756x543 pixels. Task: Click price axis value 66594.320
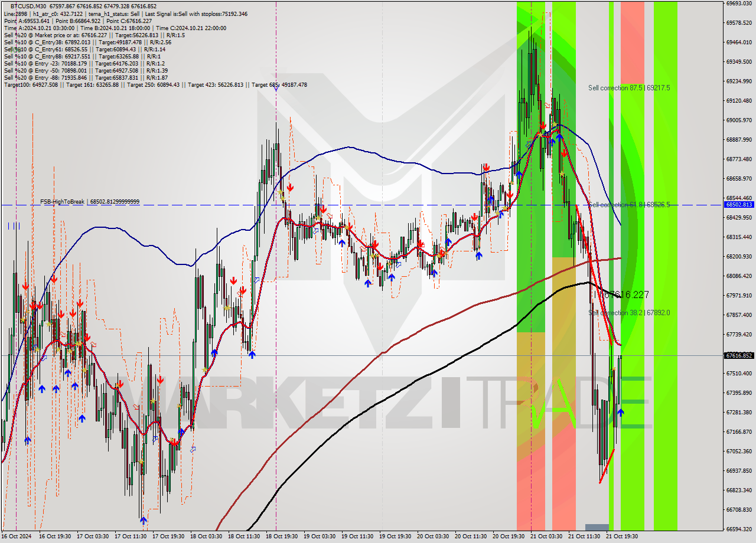click(x=738, y=529)
